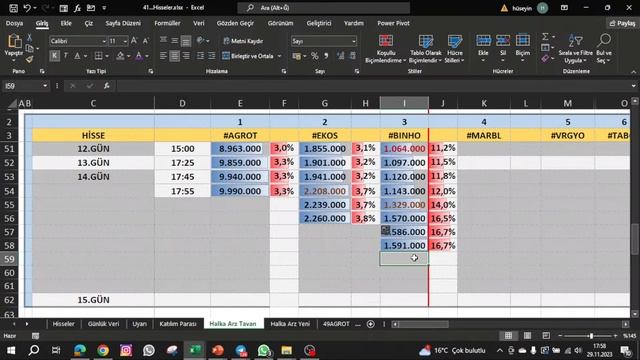Open Sırala ve Filtre Uygula menu
Screen dimensions: 640x360
click(576, 49)
